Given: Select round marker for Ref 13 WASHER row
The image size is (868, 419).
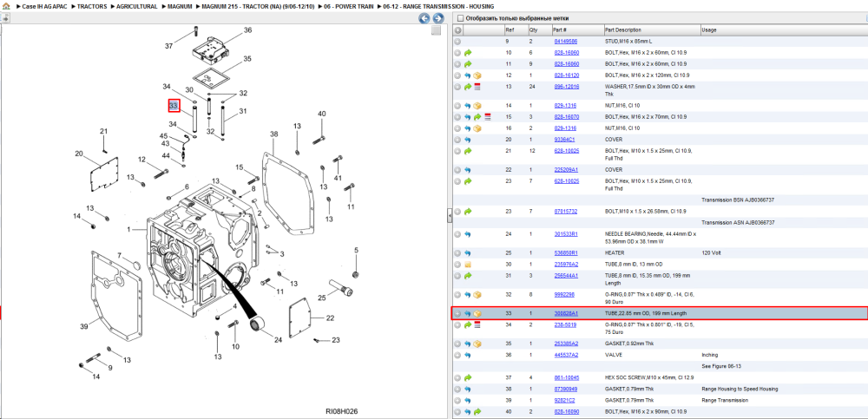Looking at the screenshot, I should tap(457, 87).
